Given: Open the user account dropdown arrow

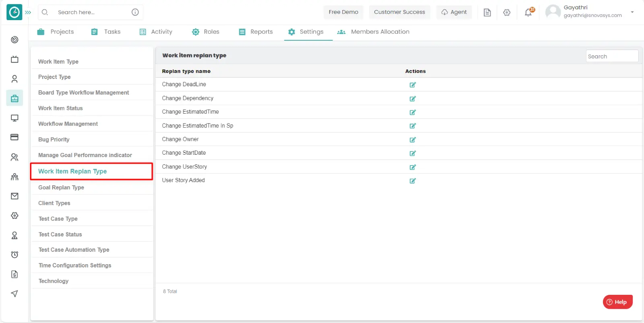Looking at the screenshot, I should (632, 12).
